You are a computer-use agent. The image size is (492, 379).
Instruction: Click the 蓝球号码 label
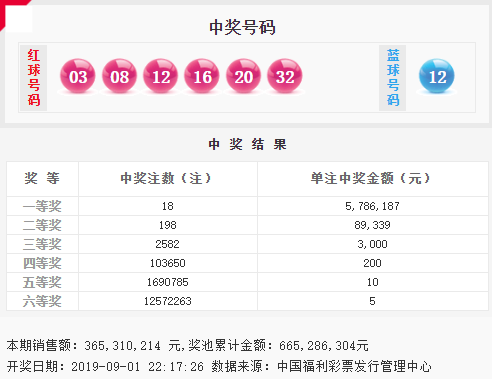pos(393,78)
